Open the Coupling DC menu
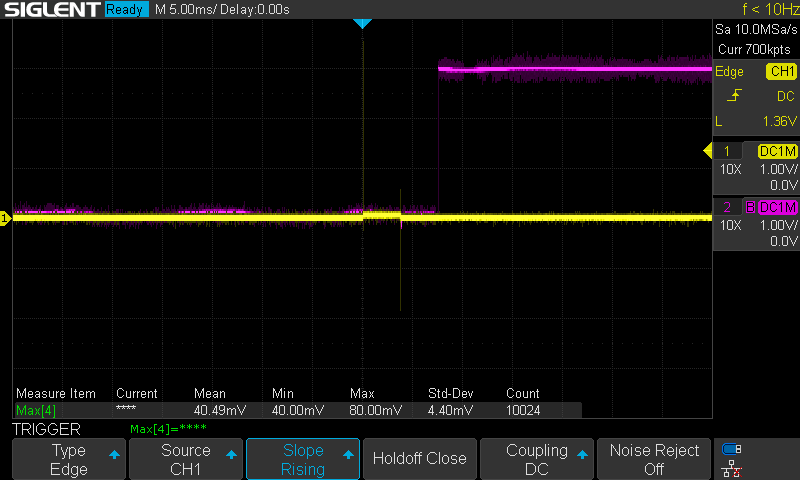 pos(537,459)
